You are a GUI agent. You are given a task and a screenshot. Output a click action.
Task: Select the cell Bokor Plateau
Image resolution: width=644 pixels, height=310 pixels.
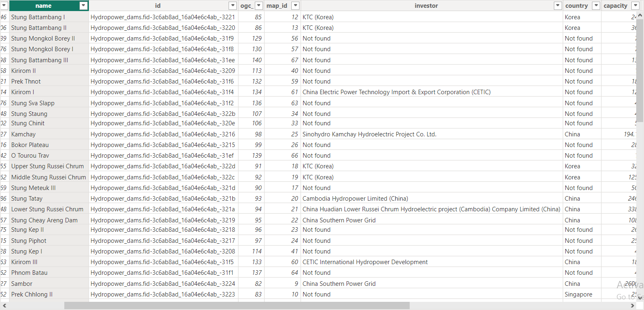coord(49,145)
